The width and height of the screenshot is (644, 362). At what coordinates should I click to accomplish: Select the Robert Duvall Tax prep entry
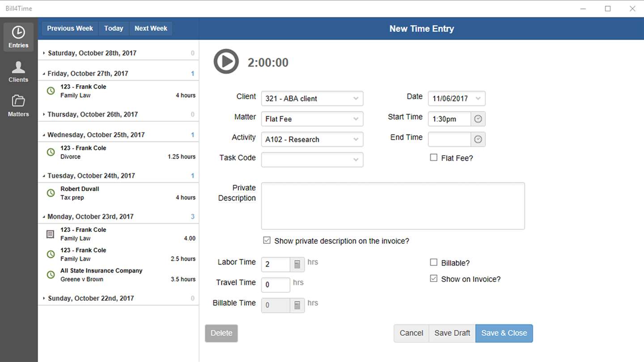[x=119, y=193]
